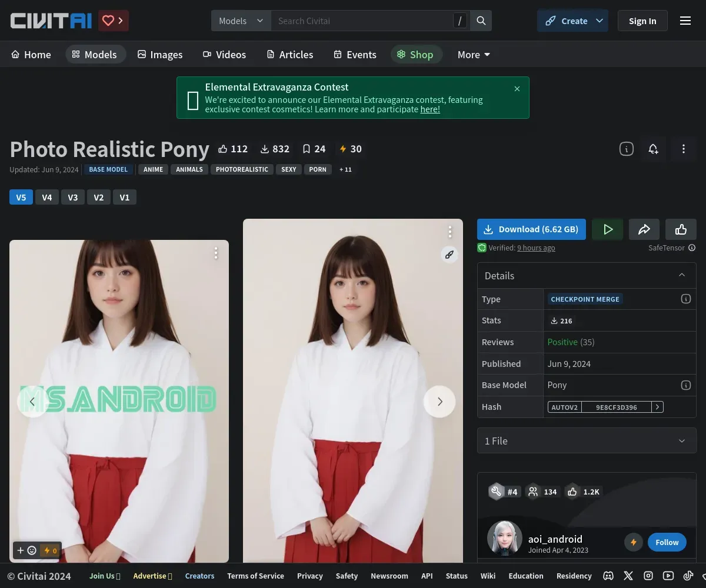Open the hamburger menu icon
Viewport: 706px width, 588px height.
click(x=685, y=21)
